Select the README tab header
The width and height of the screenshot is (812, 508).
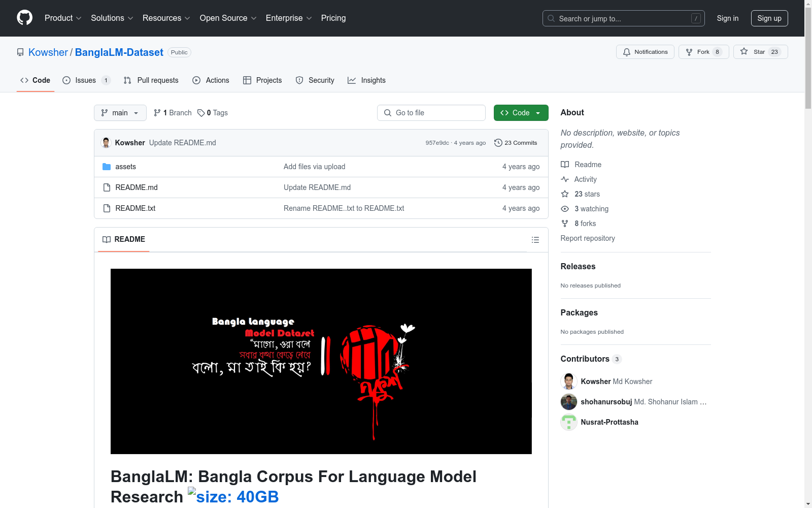124,239
